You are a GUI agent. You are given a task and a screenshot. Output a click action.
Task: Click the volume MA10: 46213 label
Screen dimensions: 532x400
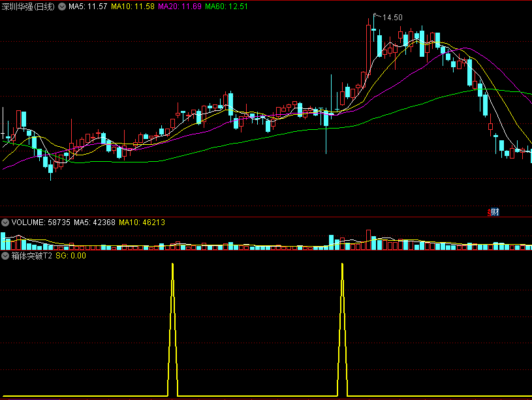[142, 223]
